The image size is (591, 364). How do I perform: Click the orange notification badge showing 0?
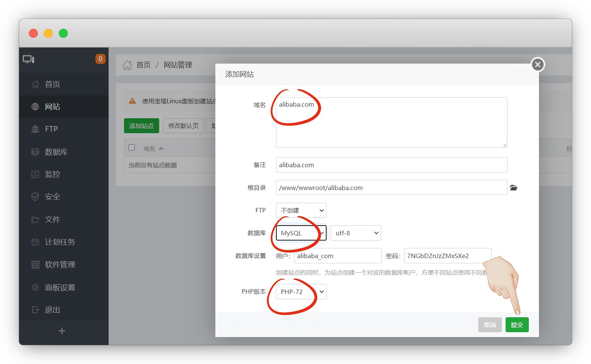point(100,59)
